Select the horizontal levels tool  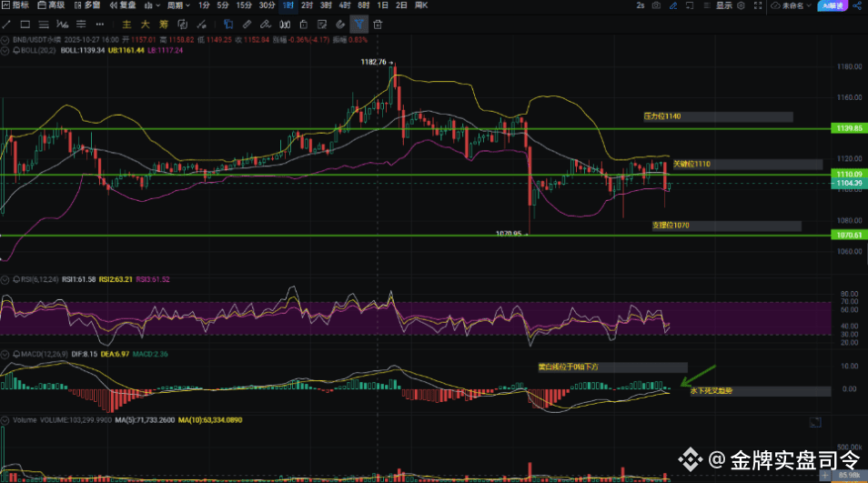tap(81, 25)
